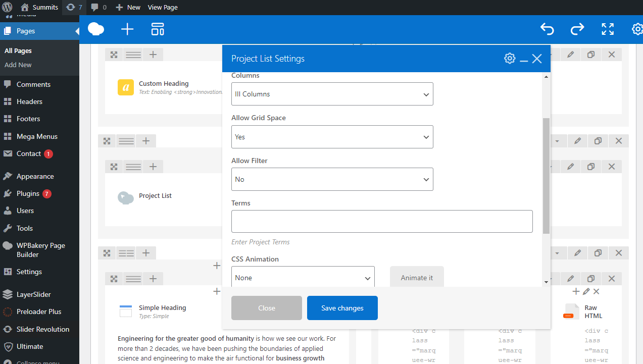Clone the inner row containing Project List

tap(591, 167)
